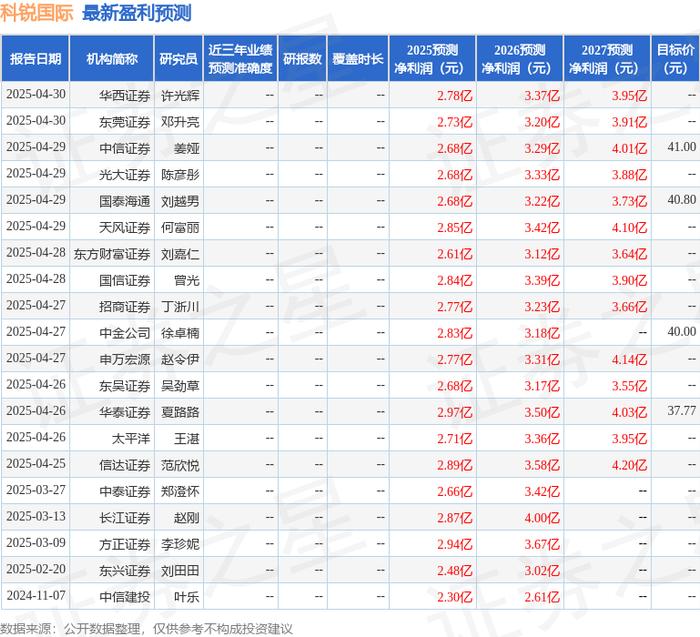Click report date 2024-11-07
This screenshot has height=637, width=700.
click(x=36, y=595)
